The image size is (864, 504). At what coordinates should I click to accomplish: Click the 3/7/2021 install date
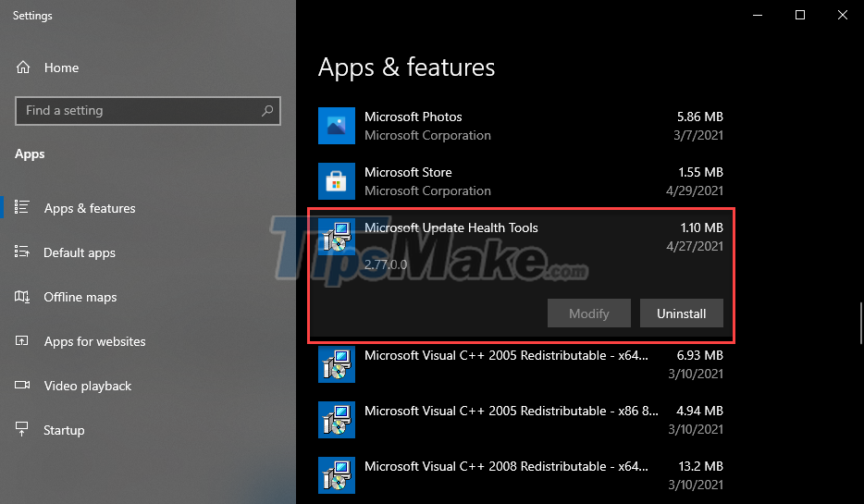click(698, 136)
